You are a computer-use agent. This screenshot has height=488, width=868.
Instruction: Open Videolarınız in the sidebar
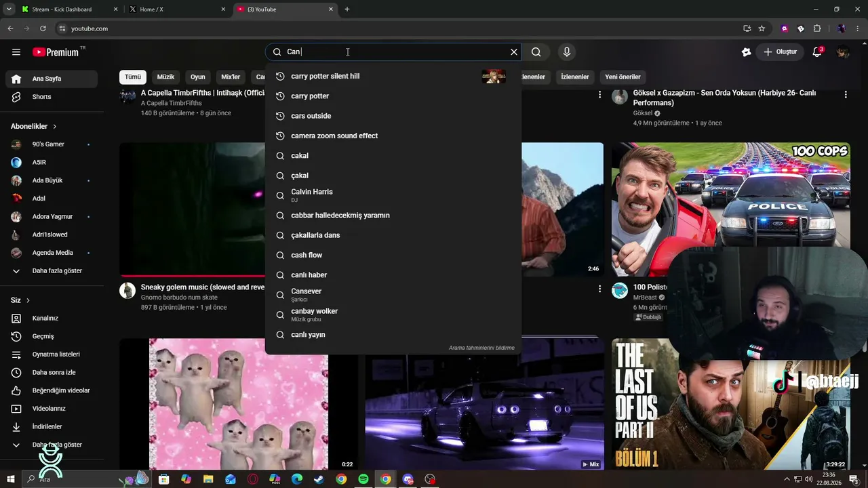52,409
